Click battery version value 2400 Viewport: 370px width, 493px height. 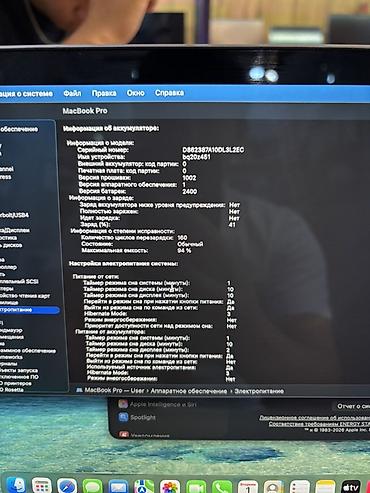(x=190, y=192)
